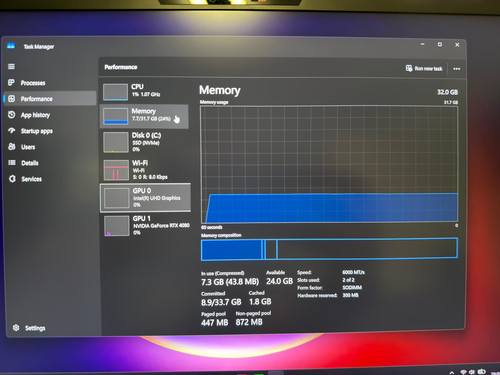This screenshot has height=375, width=500.
Task: Open the Details page
Action: (x=50, y=163)
